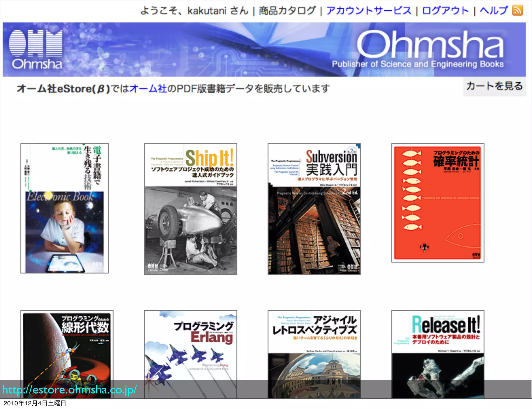Click the オーム社eStore(β) heading text
Image resolution: width=532 pixels, height=409 pixels.
[x=64, y=89]
